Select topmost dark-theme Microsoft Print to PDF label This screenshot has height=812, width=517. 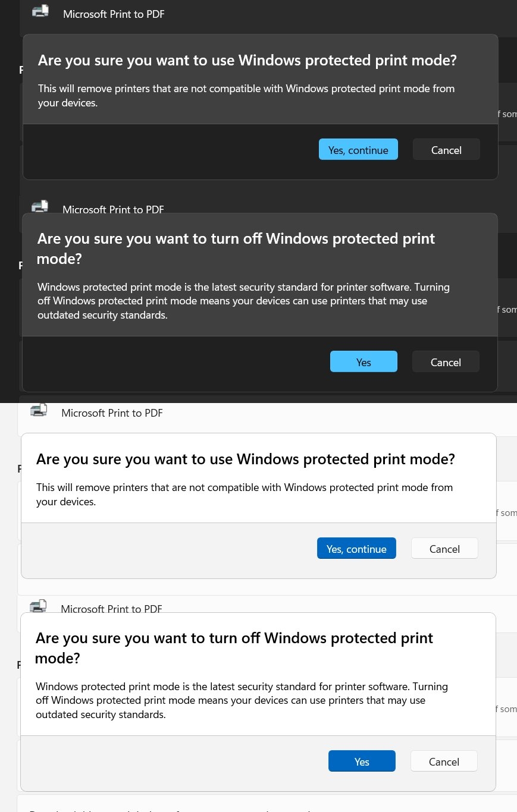pos(114,14)
